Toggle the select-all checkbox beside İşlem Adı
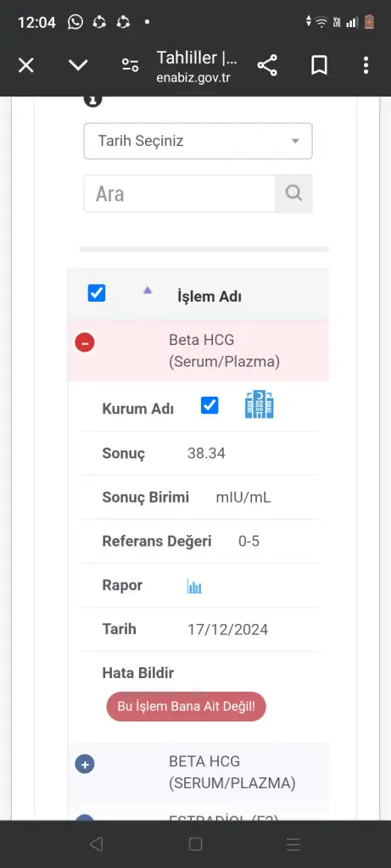This screenshot has height=868, width=391. pos(97,292)
